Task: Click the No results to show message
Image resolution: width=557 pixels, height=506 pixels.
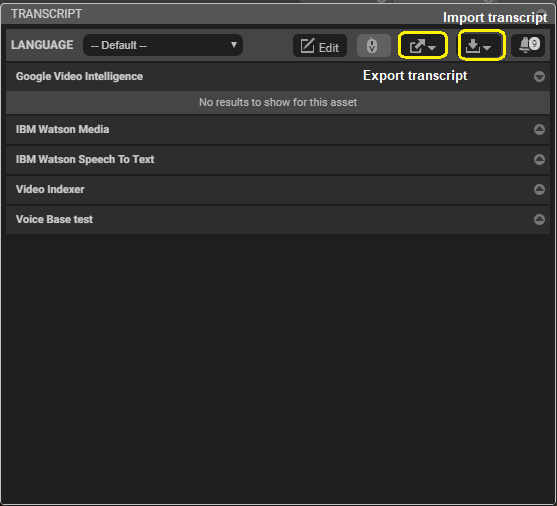Action: pyautogui.click(x=278, y=102)
